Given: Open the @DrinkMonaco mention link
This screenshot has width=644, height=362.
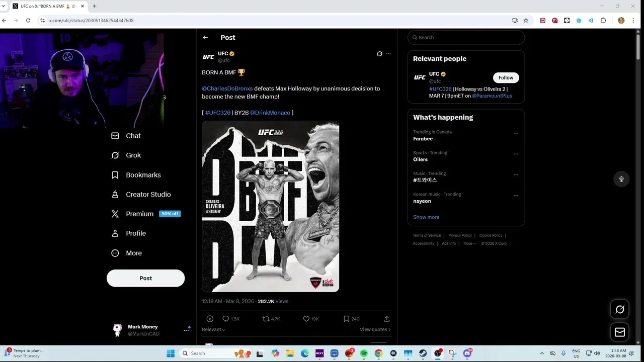Looking at the screenshot, I should (x=270, y=113).
